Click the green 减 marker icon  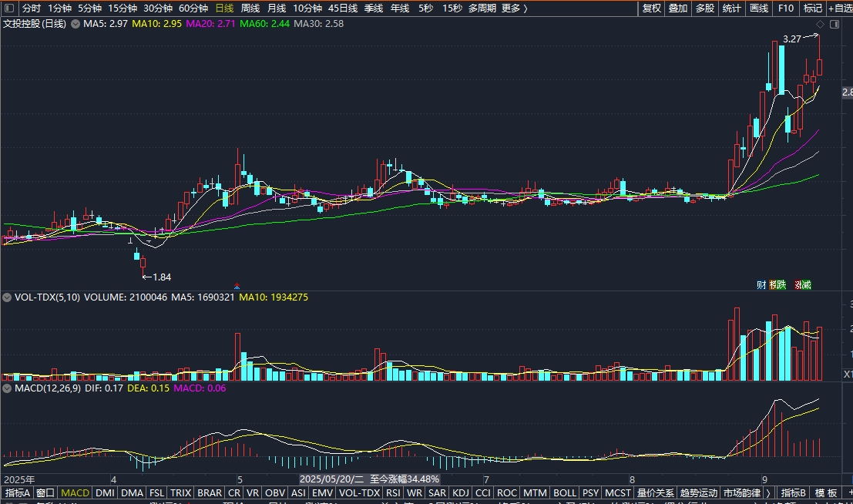pyautogui.click(x=807, y=284)
